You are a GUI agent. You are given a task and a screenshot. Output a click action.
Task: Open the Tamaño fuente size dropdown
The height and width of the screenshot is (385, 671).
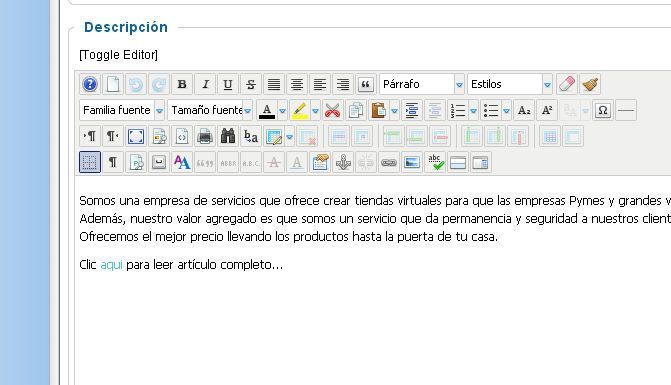click(x=210, y=110)
